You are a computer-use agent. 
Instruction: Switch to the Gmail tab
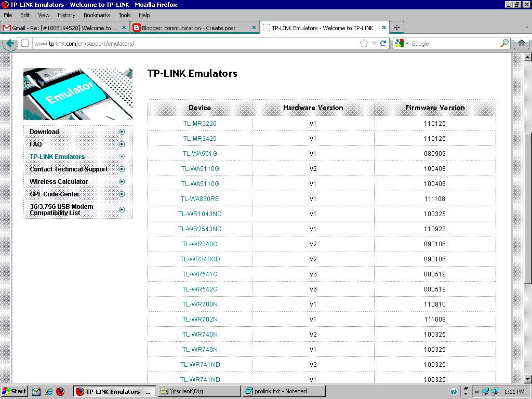pos(64,28)
